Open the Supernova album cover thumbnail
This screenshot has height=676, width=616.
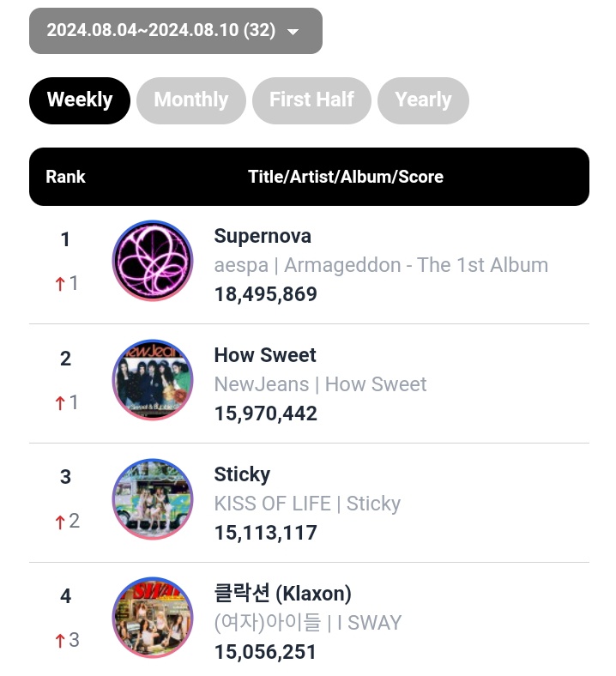(153, 261)
